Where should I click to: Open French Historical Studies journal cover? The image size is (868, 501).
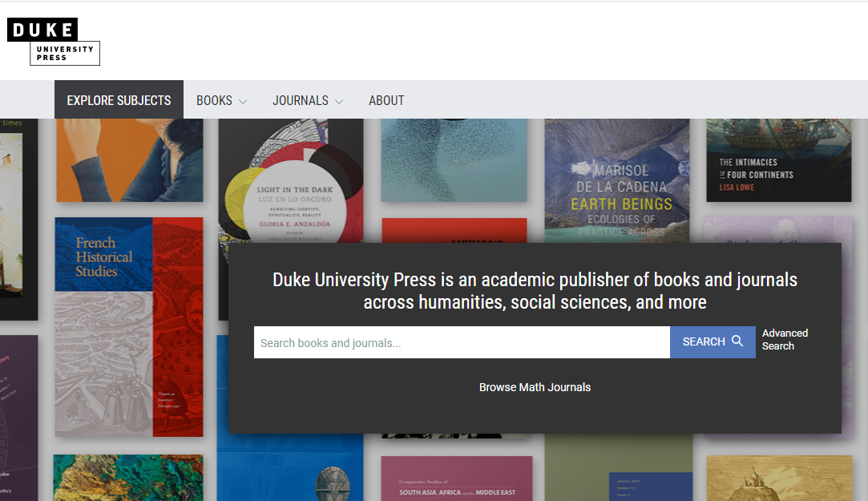point(129,326)
